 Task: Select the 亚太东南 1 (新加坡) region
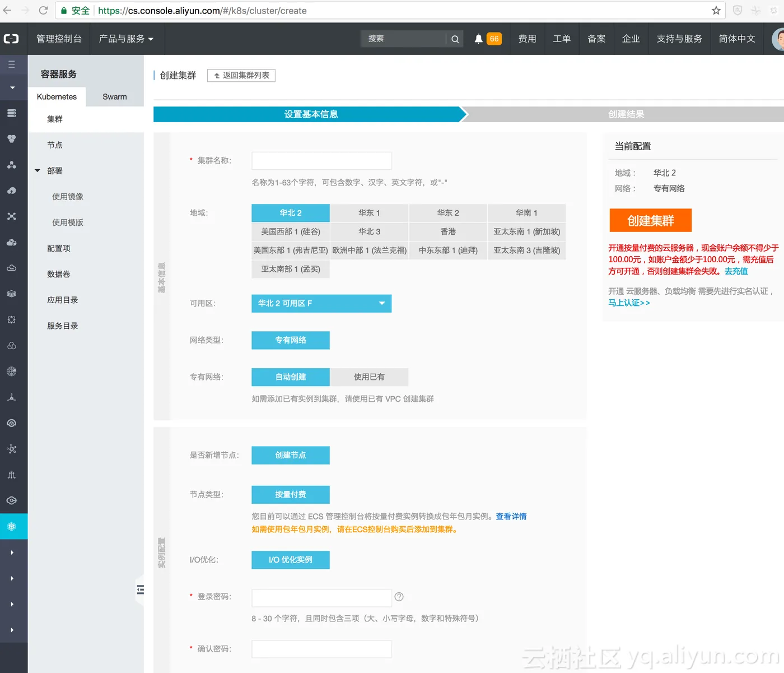[526, 231]
